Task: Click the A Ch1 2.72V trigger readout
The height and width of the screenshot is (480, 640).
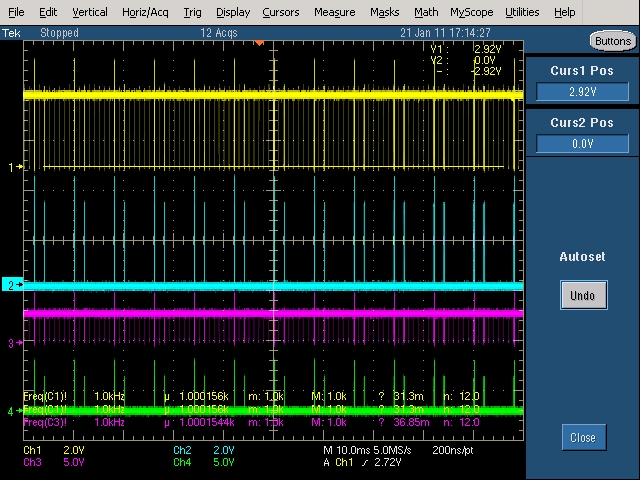Action: tap(362, 462)
